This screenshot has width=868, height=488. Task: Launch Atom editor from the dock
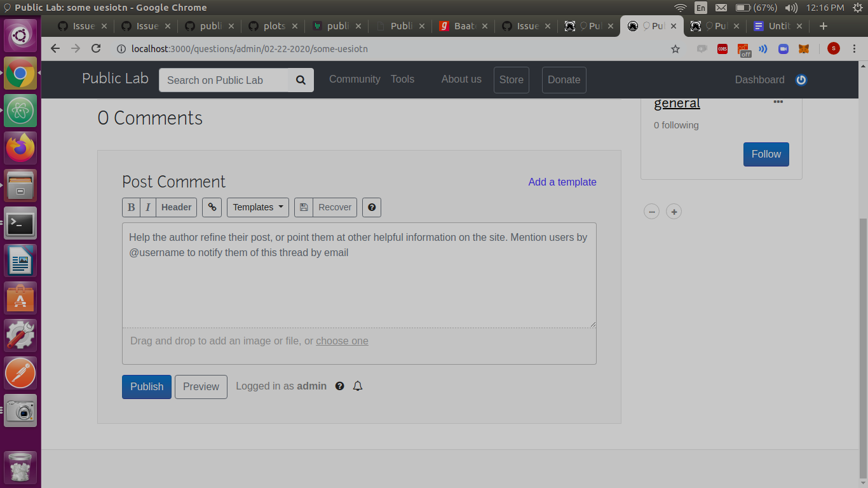pyautogui.click(x=20, y=111)
